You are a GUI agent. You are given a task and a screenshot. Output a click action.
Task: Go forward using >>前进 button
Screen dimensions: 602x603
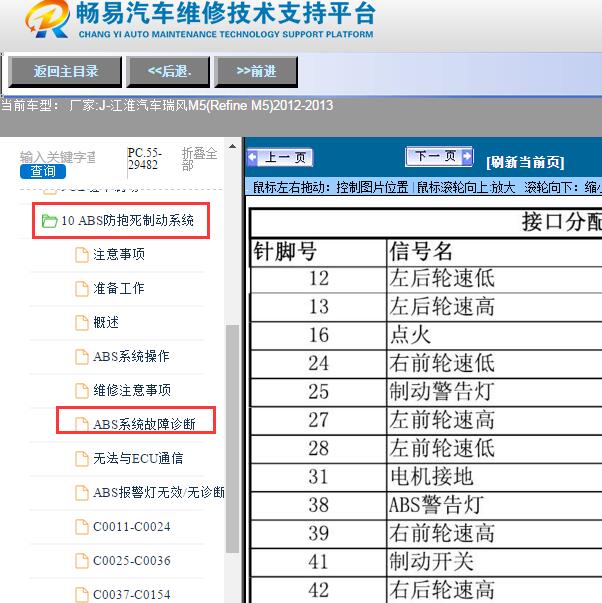[256, 72]
